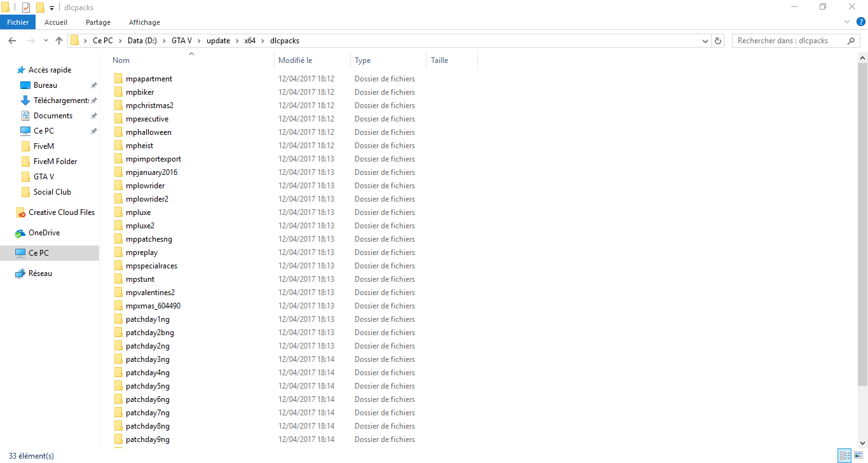Click the OneDrive cloud icon
The height and width of the screenshot is (463, 868).
20,233
